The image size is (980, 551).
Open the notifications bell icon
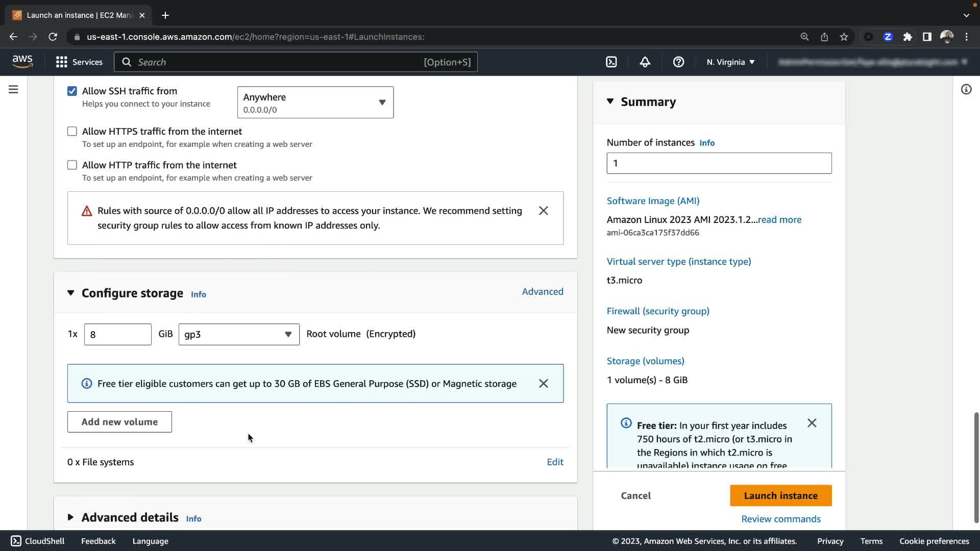645,62
